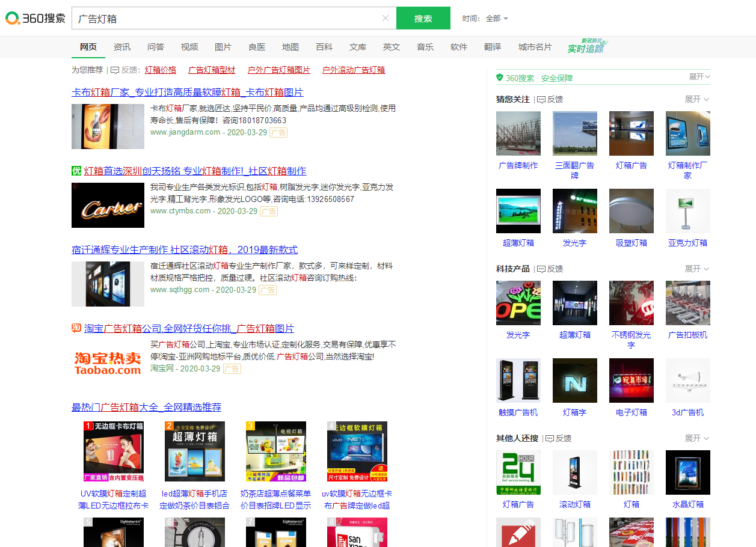Viewport: 756px width, 547px height.
Task: Open the 宿迁通辉 result title link
Action: click(x=185, y=249)
